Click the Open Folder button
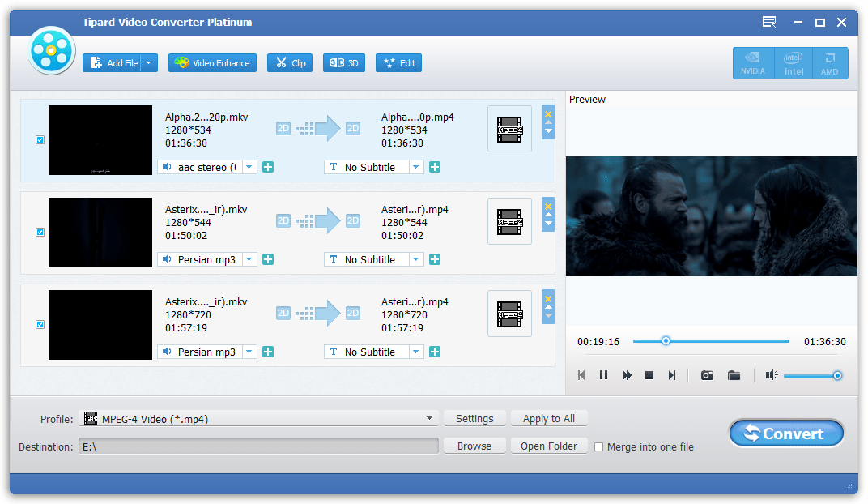Screen dimensions: 868x504 click(x=549, y=446)
